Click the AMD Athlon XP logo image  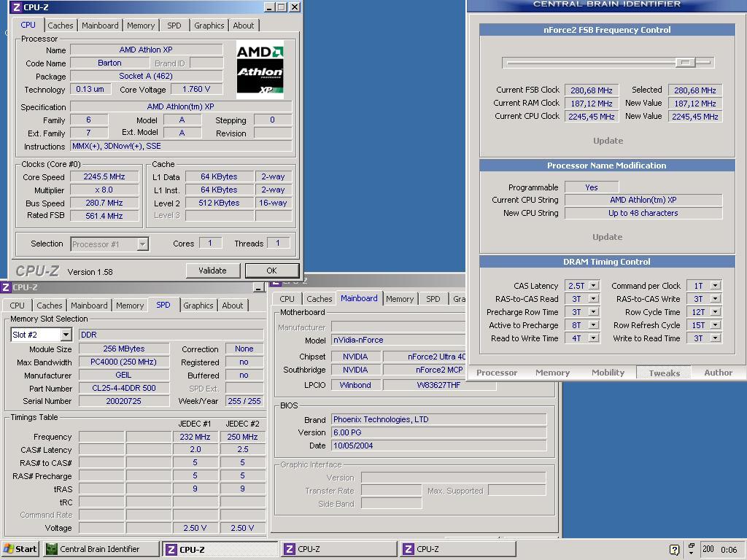pos(260,69)
